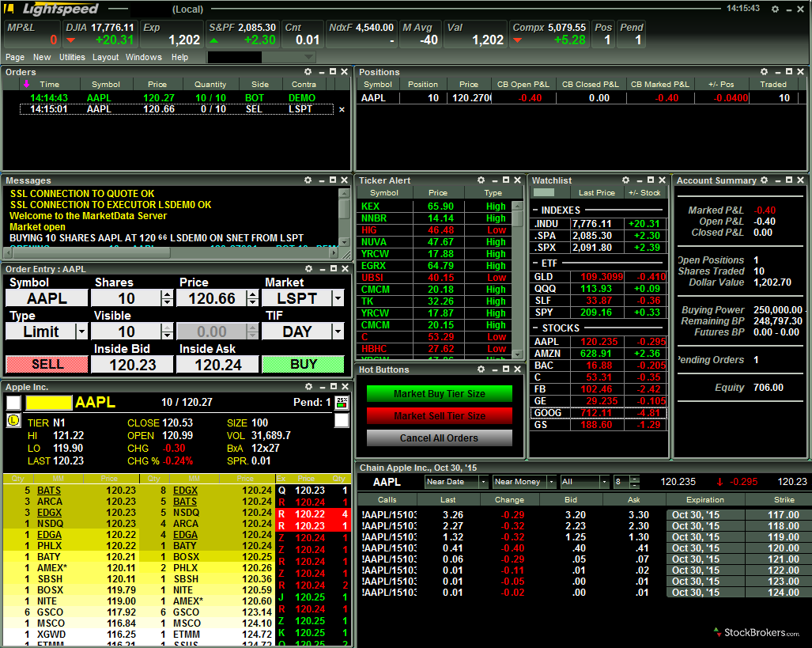
Task: Maximize the Positions panel
Action: [x=789, y=71]
